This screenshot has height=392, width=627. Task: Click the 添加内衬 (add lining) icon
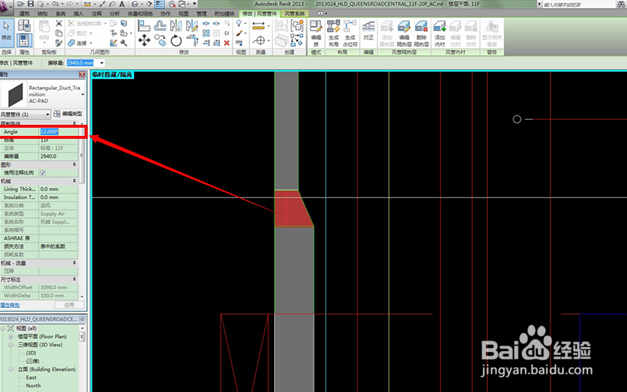tap(439, 33)
